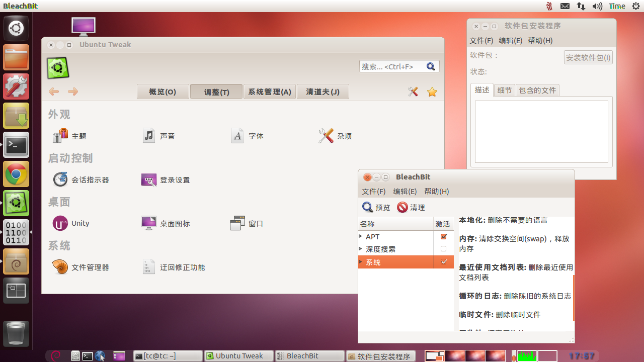Viewport: 644px width, 362px height.
Task: Switch to 软件包安装程序 taskbar button
Action: 381,356
